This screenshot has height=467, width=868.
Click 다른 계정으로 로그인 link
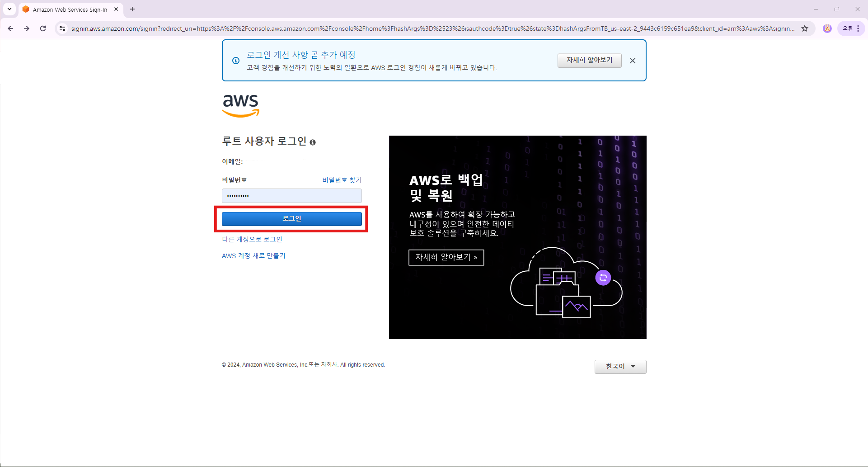[252, 239]
